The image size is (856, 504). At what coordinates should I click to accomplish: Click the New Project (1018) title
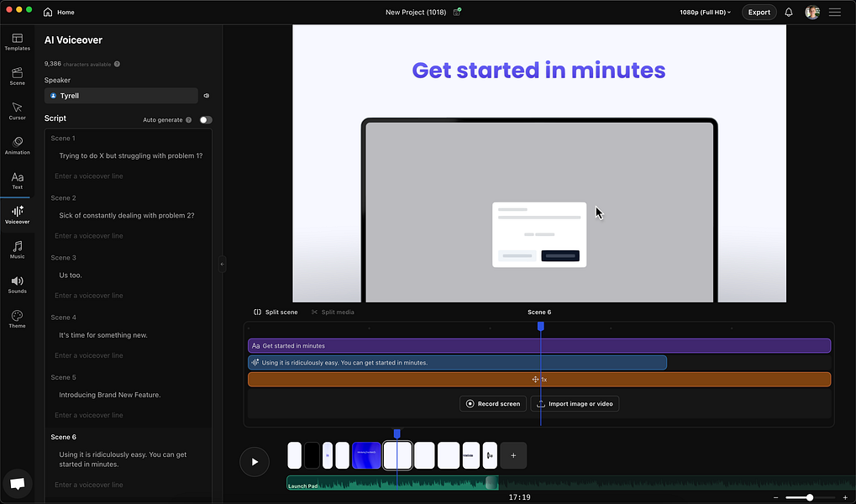point(416,12)
